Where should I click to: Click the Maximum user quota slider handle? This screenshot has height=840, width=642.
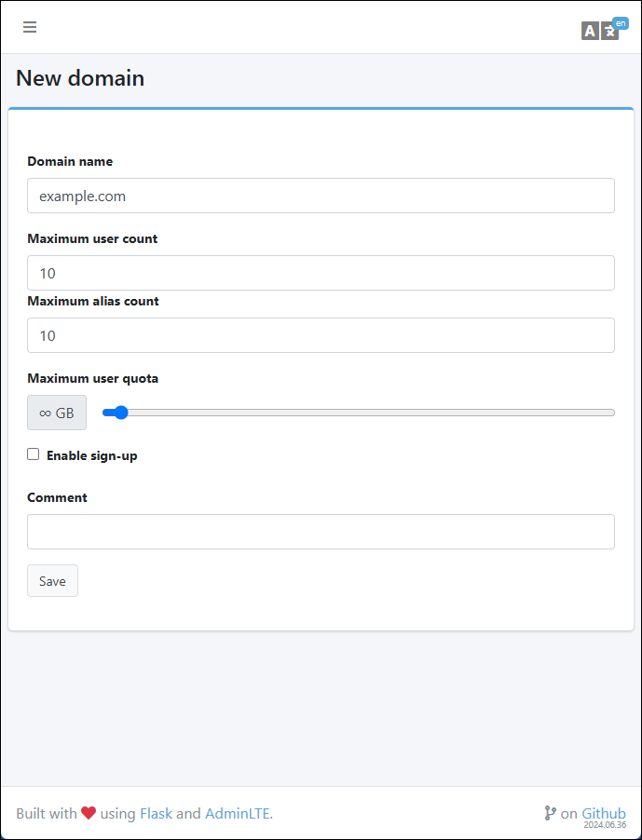(x=120, y=413)
